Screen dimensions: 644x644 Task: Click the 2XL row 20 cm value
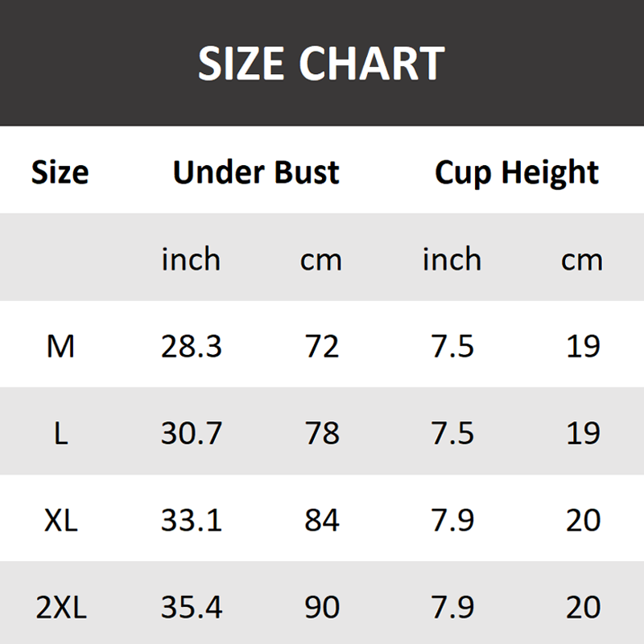pos(583,608)
